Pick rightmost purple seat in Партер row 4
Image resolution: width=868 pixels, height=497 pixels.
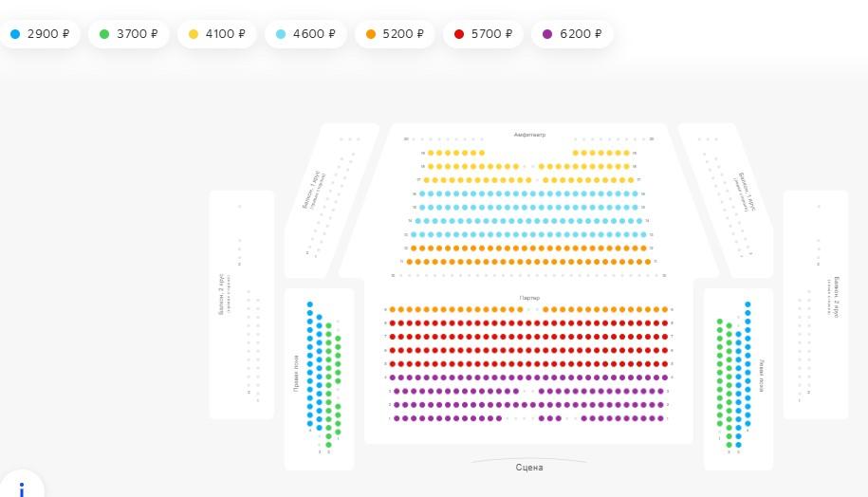point(665,377)
